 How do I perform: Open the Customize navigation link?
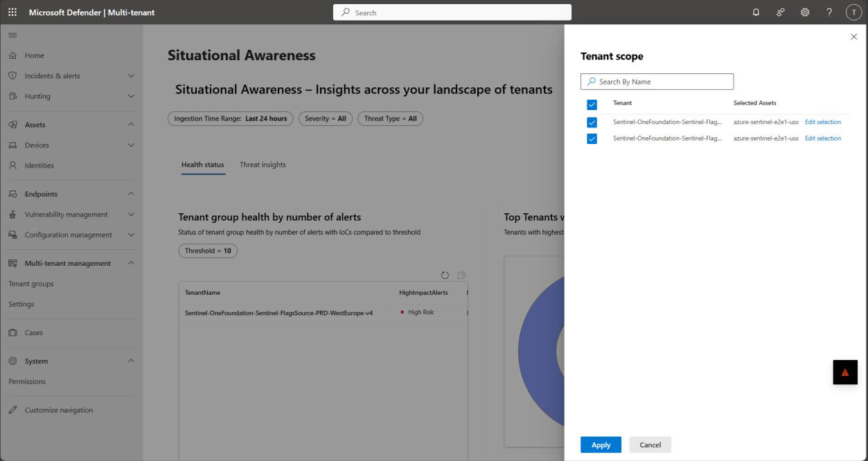coord(59,410)
